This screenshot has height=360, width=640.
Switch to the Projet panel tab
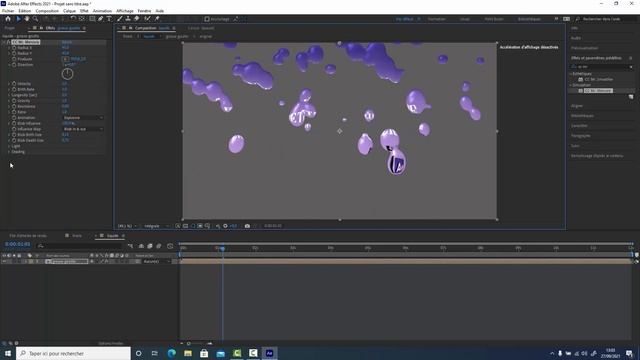click(x=10, y=28)
